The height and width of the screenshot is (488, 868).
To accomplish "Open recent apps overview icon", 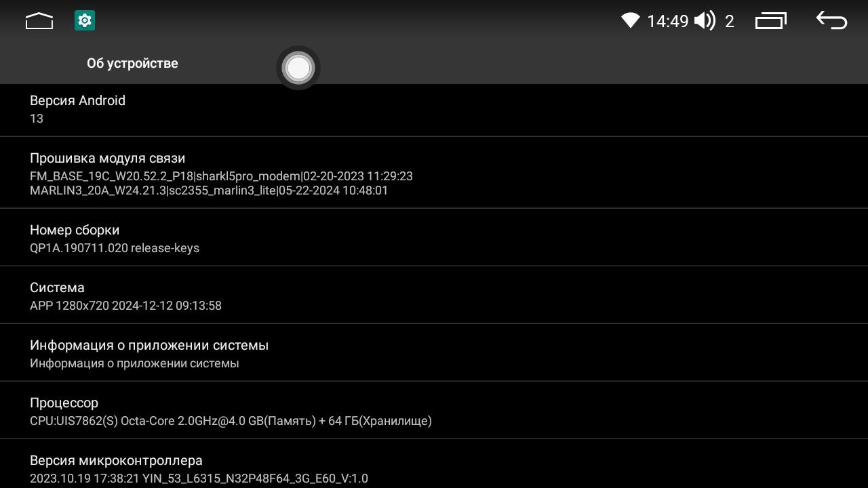I will click(771, 21).
